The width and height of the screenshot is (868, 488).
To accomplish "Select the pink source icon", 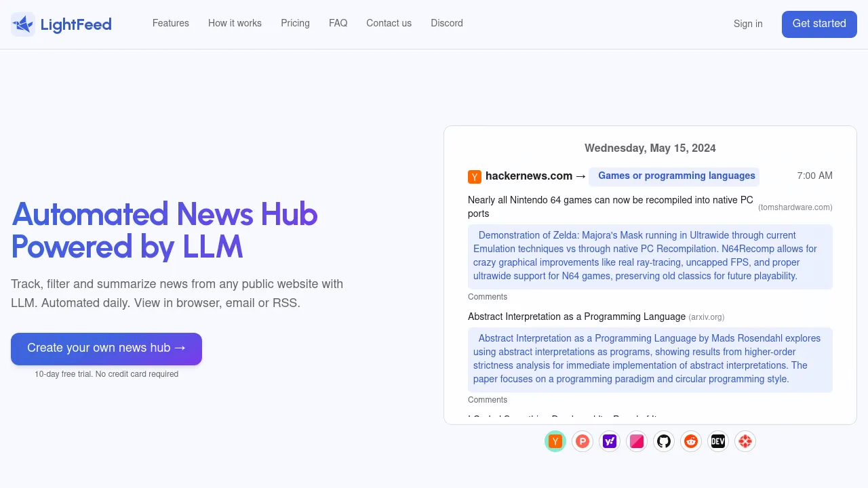I will tap(637, 441).
